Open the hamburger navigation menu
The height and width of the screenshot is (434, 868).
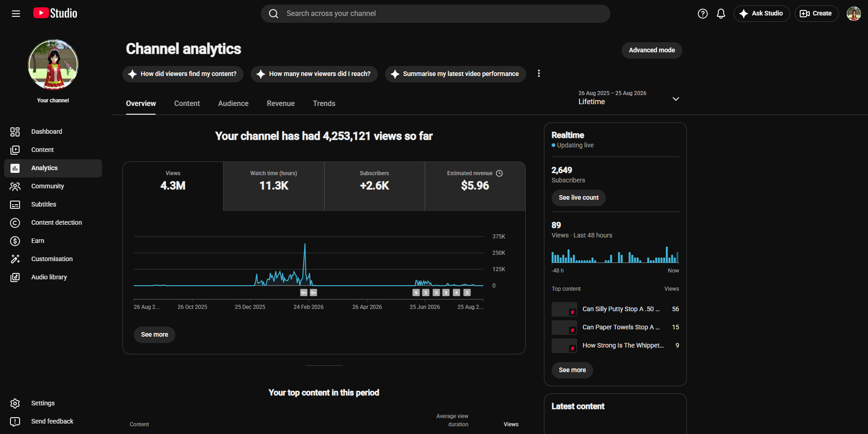pos(16,14)
